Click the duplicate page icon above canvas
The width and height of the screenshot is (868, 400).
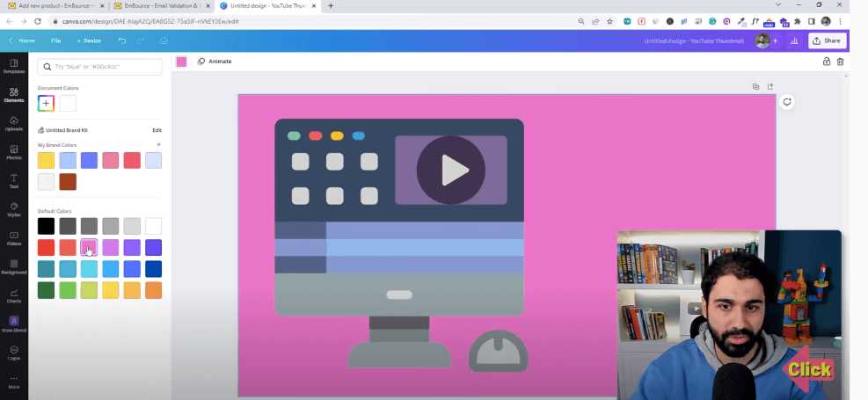point(755,86)
